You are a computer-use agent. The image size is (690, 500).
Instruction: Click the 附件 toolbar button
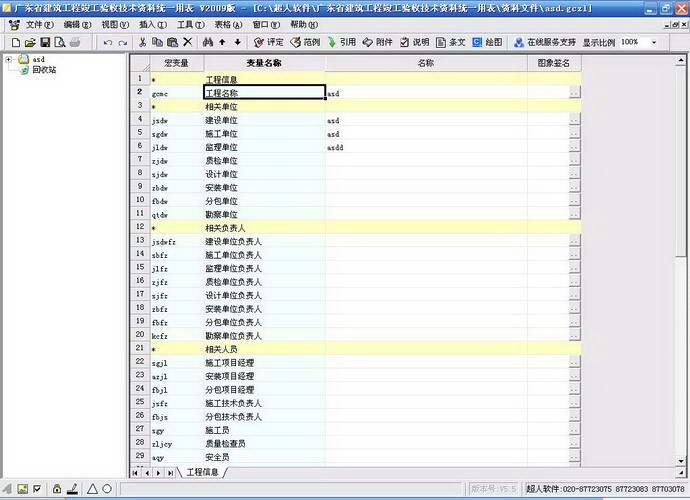click(x=378, y=42)
